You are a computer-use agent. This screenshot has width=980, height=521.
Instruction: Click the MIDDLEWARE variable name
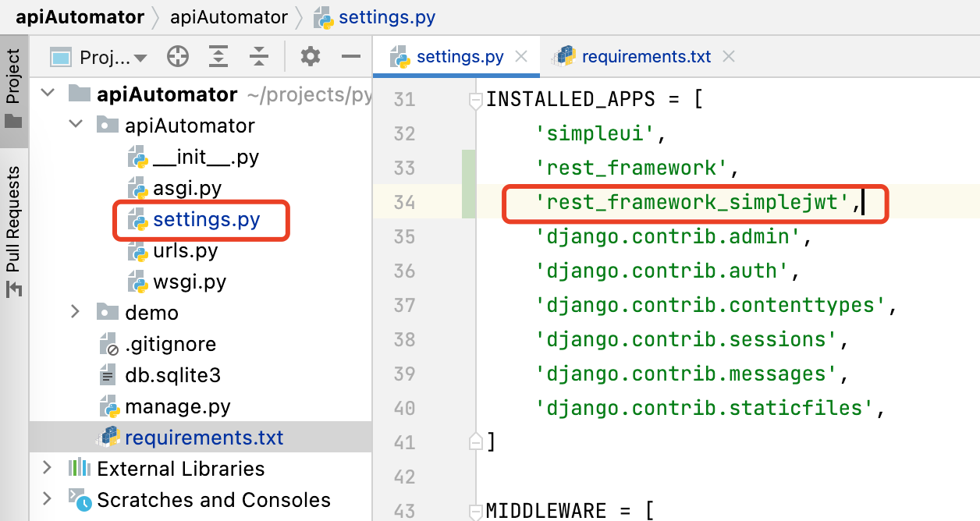pyautogui.click(x=547, y=511)
